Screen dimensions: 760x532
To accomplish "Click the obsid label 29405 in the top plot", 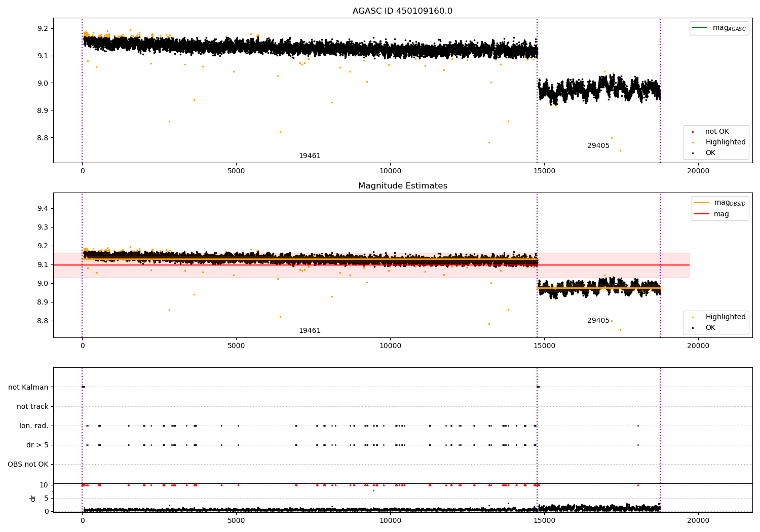I will point(598,146).
